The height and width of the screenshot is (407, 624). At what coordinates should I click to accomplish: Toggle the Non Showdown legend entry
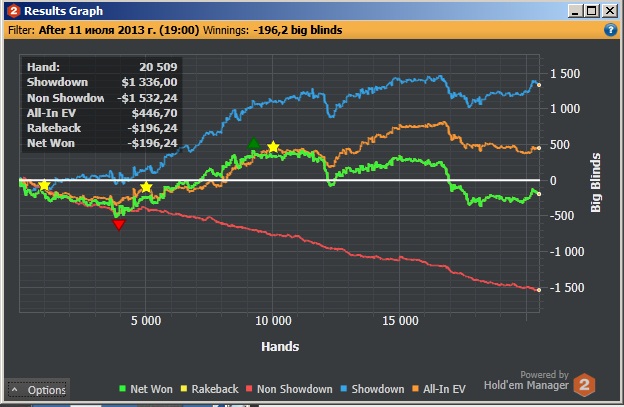click(289, 389)
